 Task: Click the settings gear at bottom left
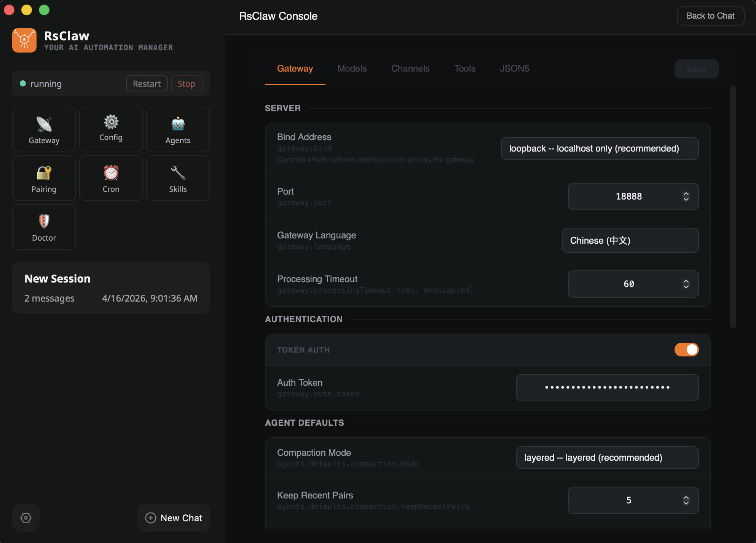[x=26, y=517]
